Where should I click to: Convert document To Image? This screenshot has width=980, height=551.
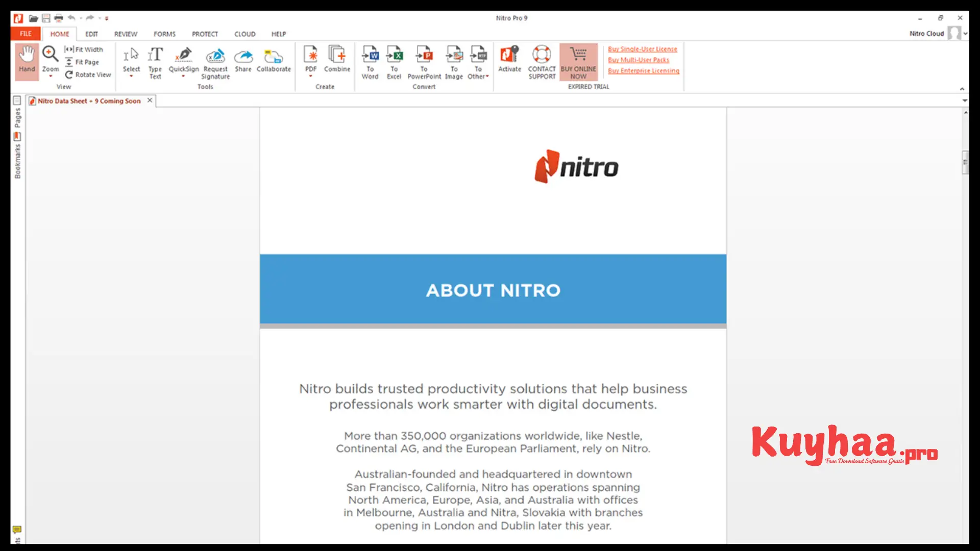tap(454, 62)
